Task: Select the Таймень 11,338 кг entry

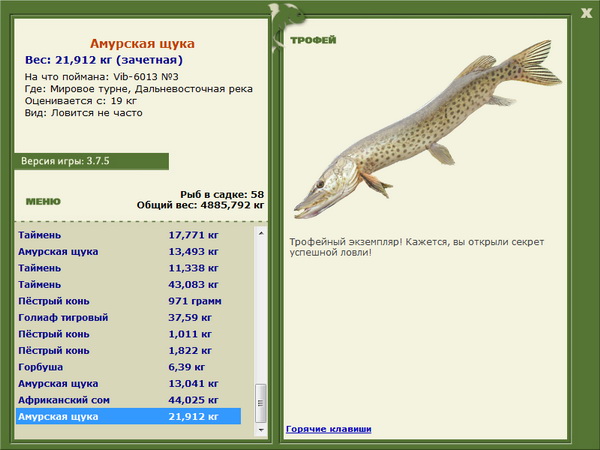Action: 129,268
